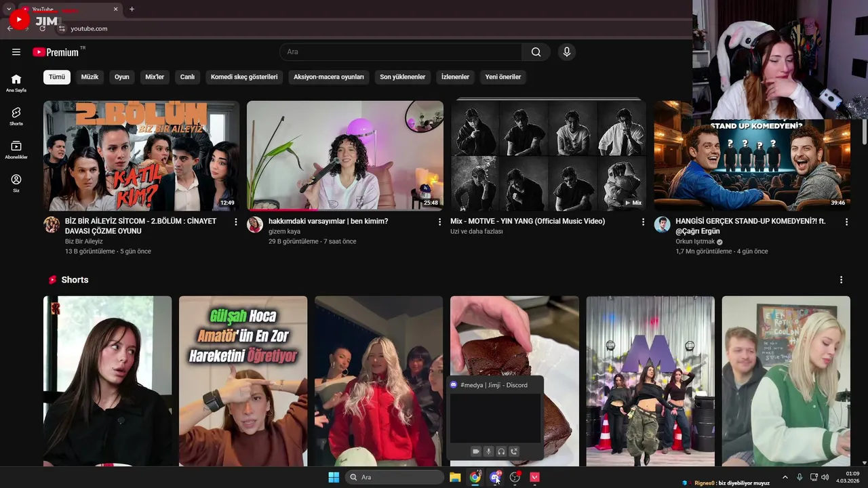This screenshot has width=868, height=488.
Task: Click the Windows taskbar Ara search box
Action: [x=395, y=477]
